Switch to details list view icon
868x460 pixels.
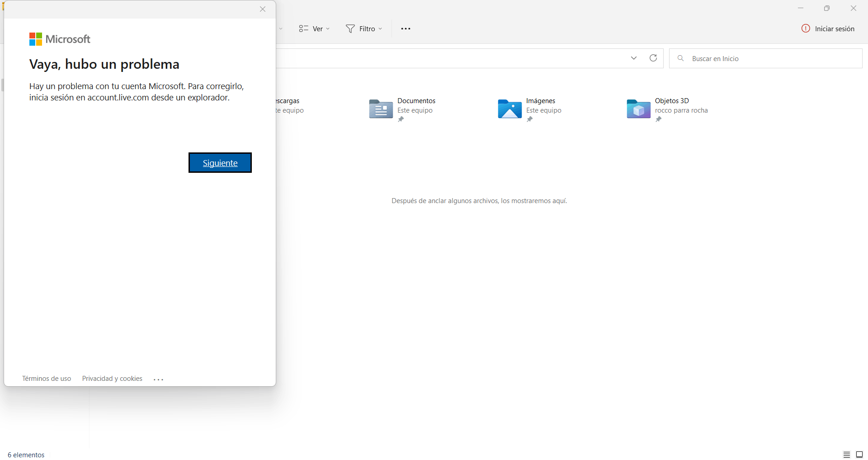[x=847, y=455]
